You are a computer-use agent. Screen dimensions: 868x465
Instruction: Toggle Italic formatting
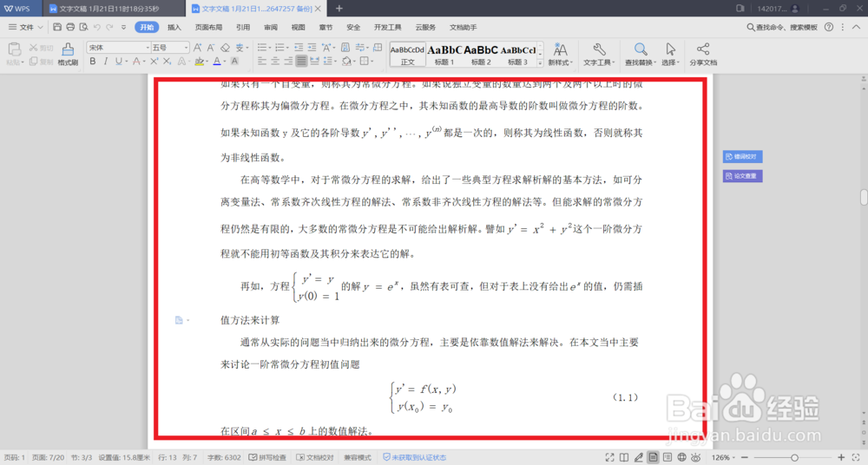[105, 62]
